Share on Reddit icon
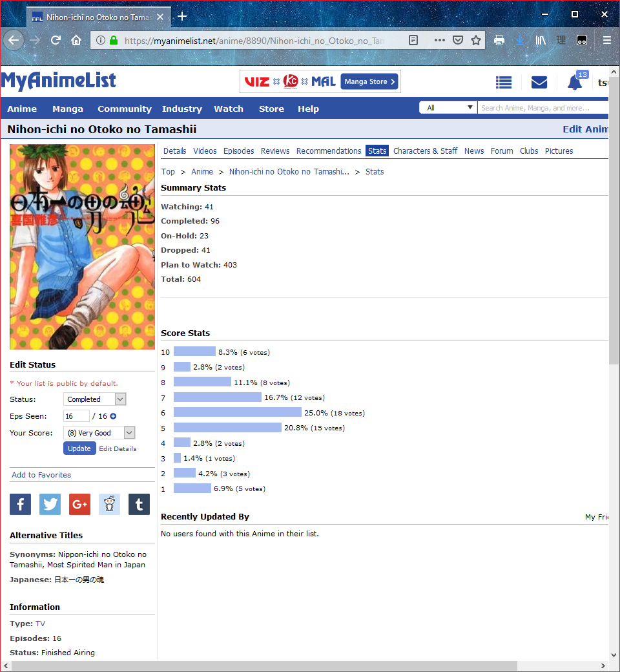This screenshot has width=620, height=672. point(109,504)
